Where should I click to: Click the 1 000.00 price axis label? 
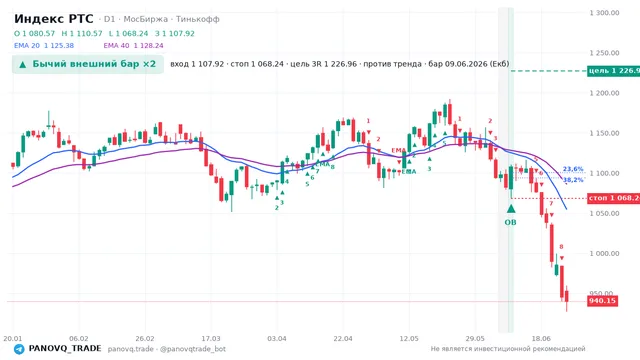click(x=604, y=253)
